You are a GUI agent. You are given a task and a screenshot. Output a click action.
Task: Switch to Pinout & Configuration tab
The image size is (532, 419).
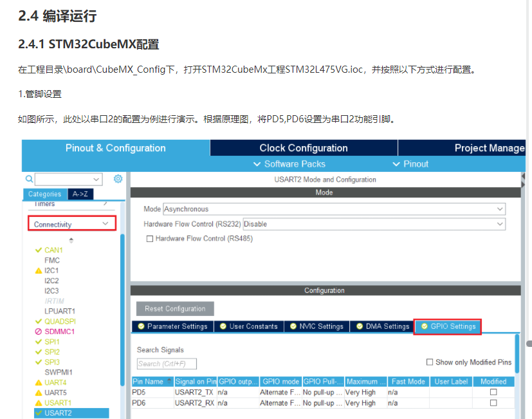(x=116, y=148)
